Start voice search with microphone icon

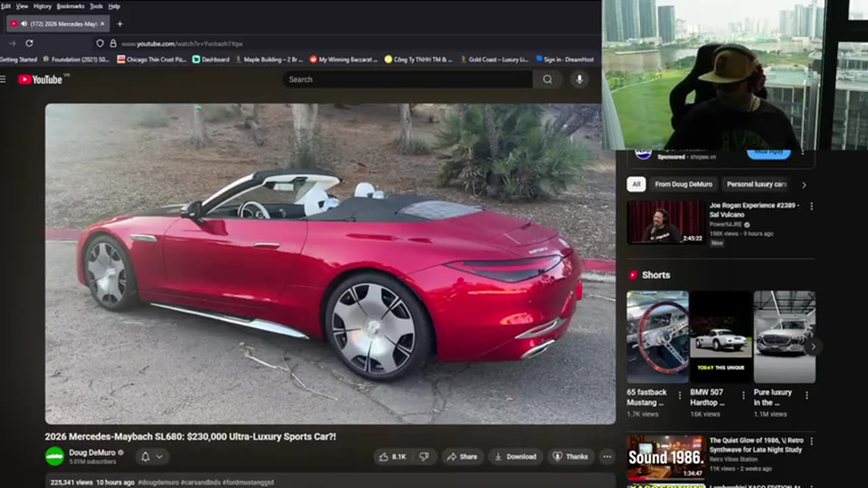point(579,79)
